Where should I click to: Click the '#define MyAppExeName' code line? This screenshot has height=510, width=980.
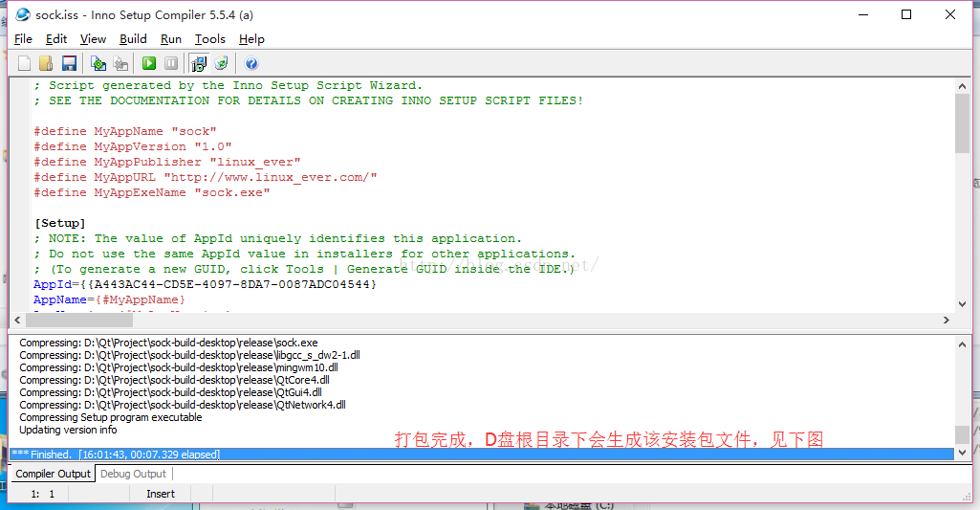152,192
